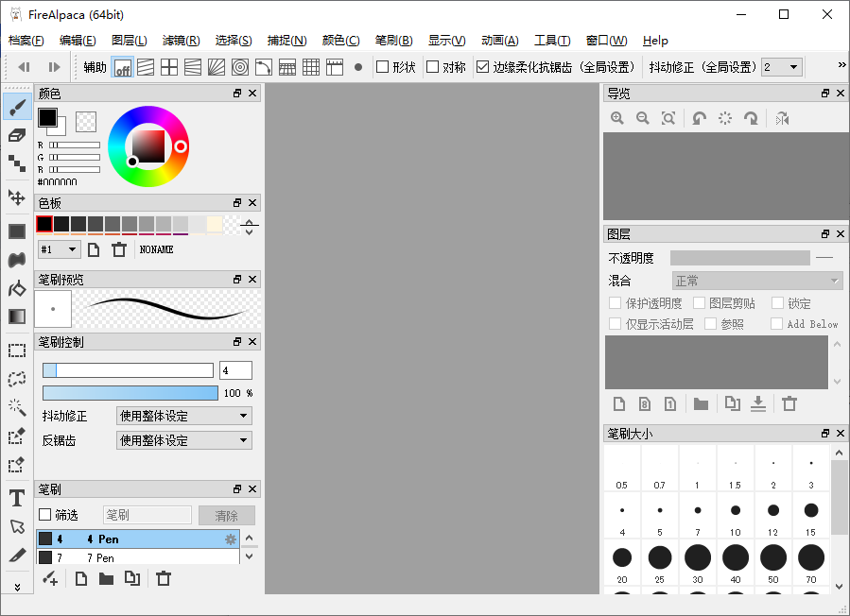Select the Eyedropper tool
The image size is (850, 616).
17,555
